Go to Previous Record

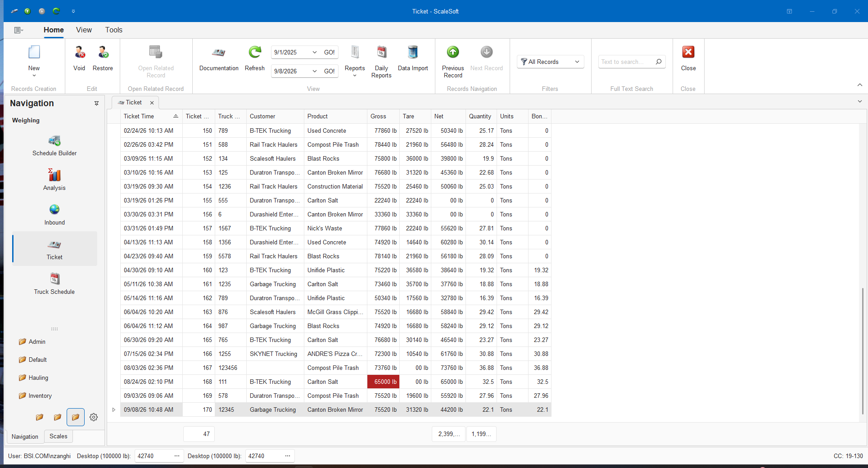point(453,62)
